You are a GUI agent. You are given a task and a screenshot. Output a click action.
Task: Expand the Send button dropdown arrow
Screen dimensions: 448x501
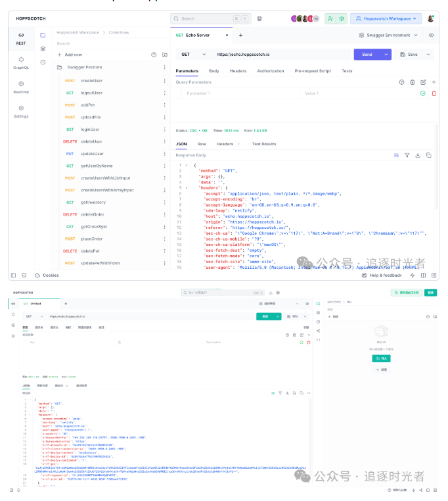(386, 55)
